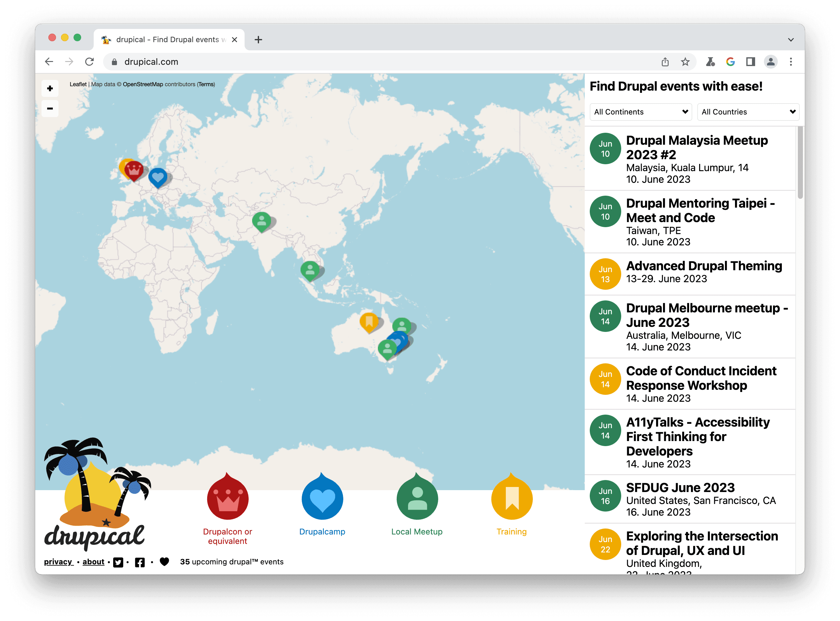Click the yellow training marker in Australia

pyautogui.click(x=369, y=322)
